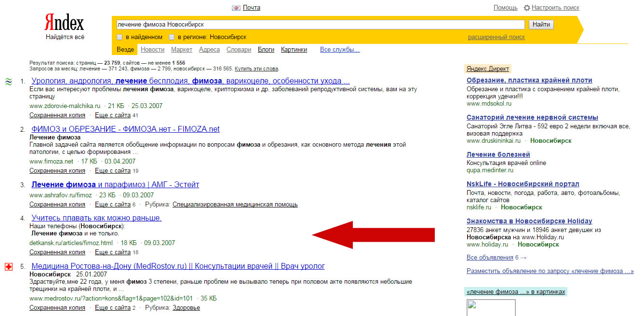Open ad "NskLife - Новосибирский портал"

pos(523,184)
